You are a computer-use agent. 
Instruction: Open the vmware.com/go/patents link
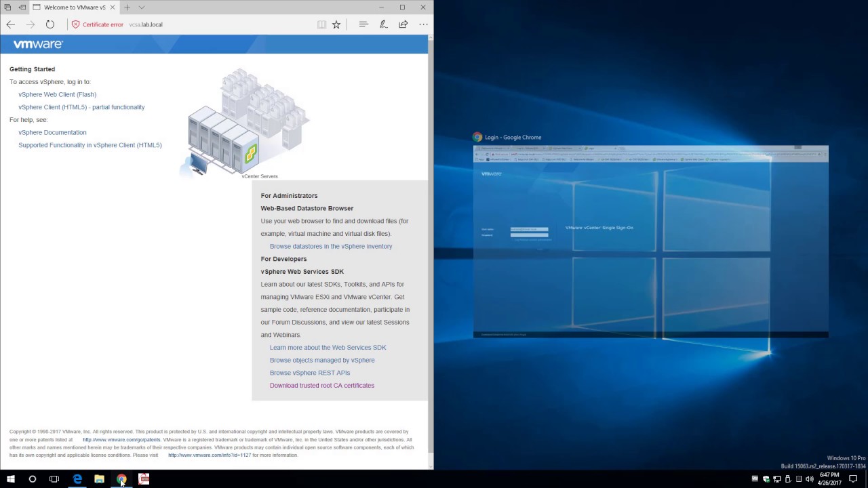(x=121, y=440)
